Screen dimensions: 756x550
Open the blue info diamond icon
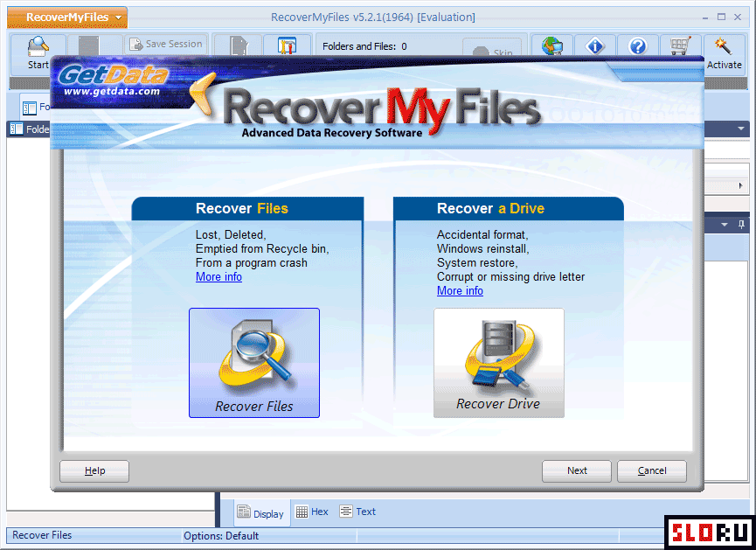(595, 46)
